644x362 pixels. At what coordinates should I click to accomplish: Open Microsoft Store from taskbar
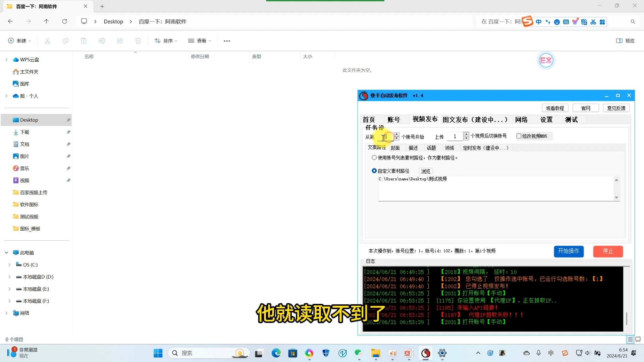(293, 353)
